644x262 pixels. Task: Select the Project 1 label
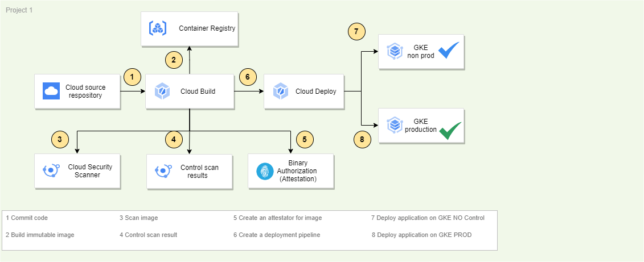point(19,10)
